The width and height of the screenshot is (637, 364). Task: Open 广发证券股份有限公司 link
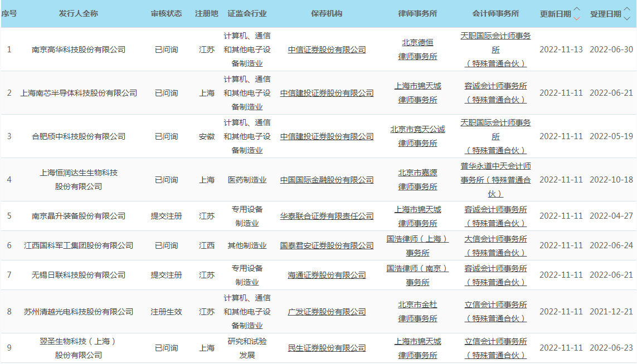pos(327,312)
